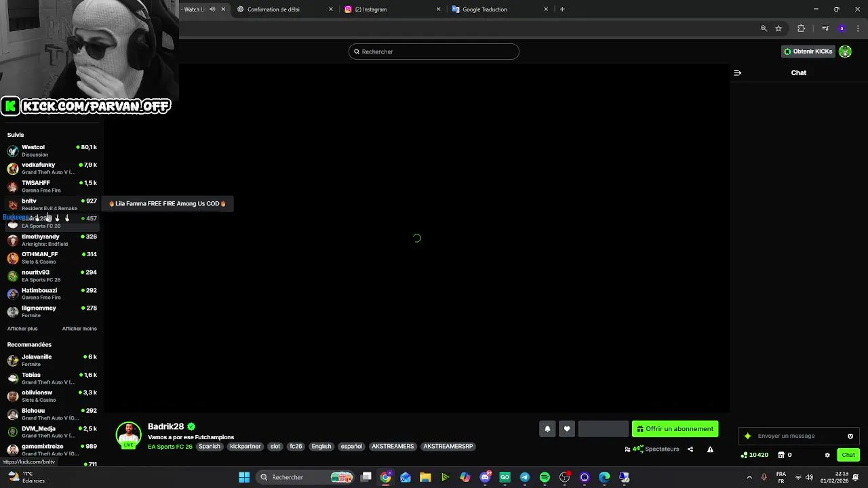Open the media controls icon in Chrome
The height and width of the screenshot is (488, 868).
825,28
